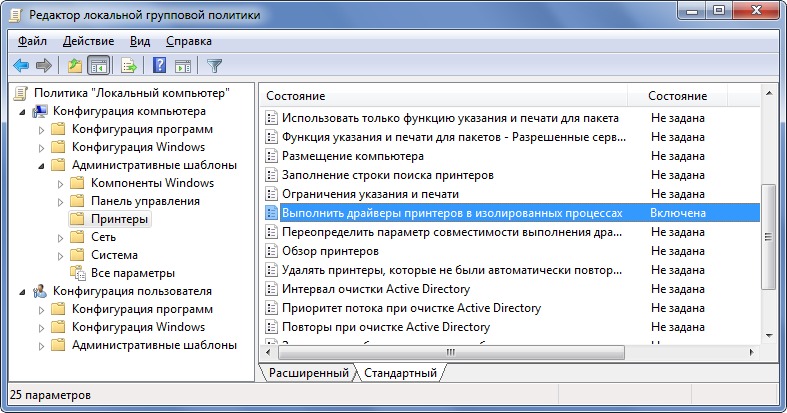Select the Обзор принтеров policy
This screenshot has height=413, width=787.
point(330,250)
